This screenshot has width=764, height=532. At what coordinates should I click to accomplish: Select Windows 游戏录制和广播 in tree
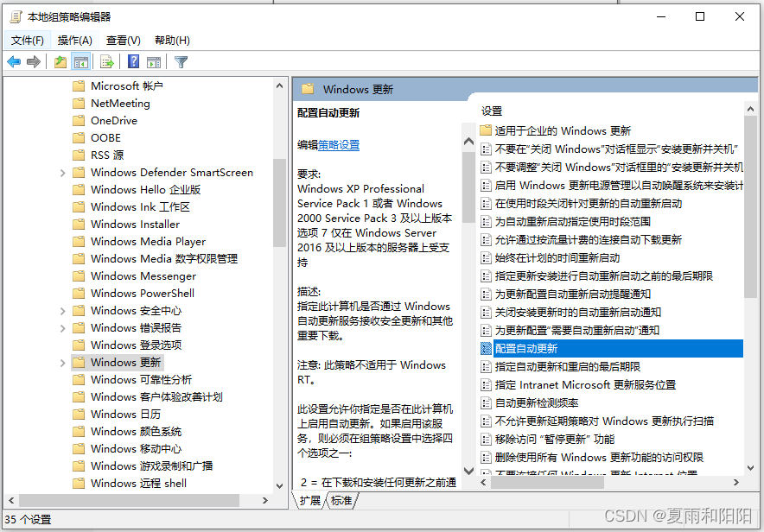click(151, 465)
